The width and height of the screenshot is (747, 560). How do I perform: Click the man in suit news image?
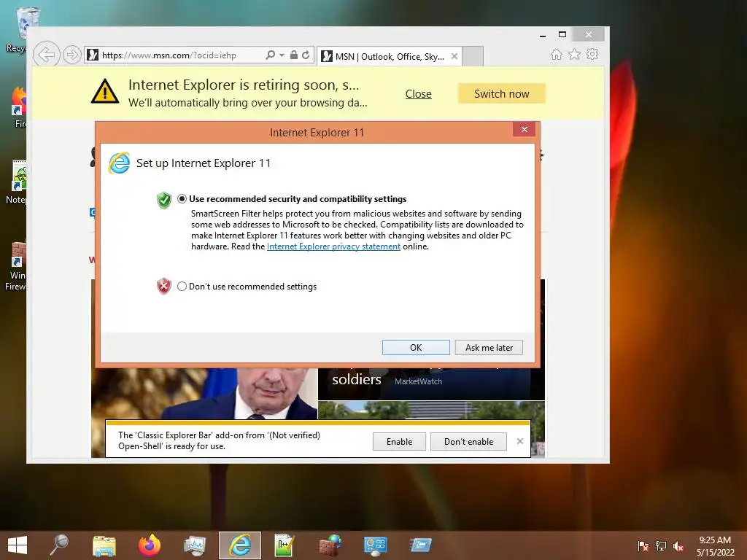pos(204,393)
